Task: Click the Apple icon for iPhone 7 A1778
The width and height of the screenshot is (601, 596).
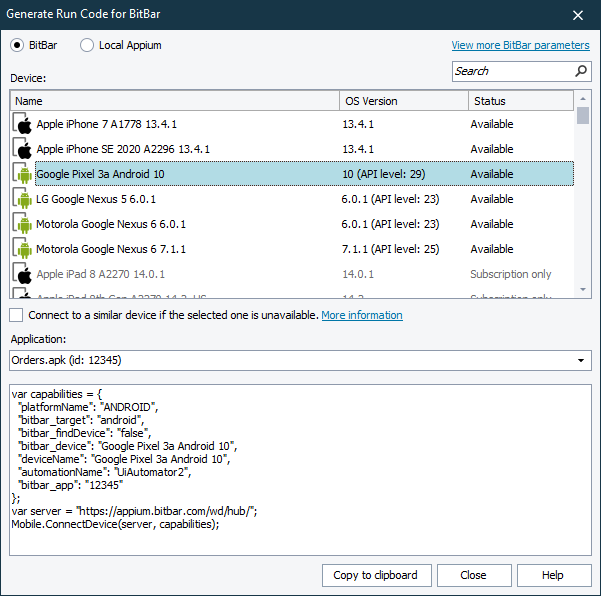Action: 23,124
